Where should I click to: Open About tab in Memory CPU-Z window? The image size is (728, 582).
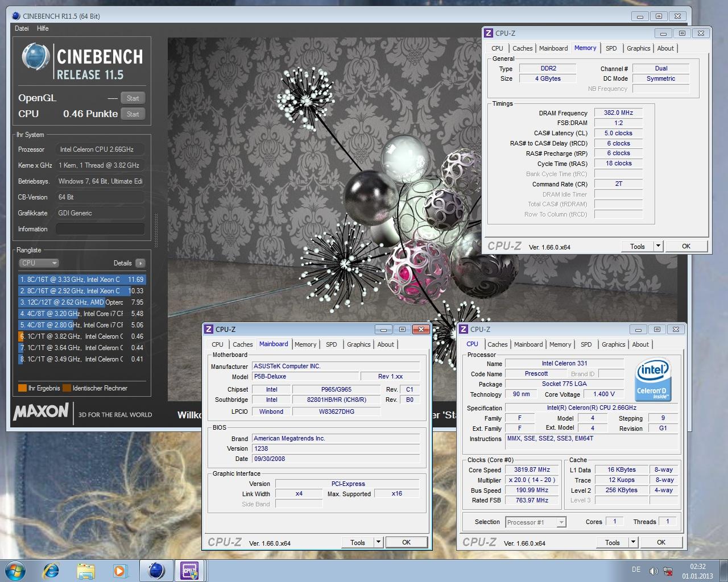[x=665, y=48]
